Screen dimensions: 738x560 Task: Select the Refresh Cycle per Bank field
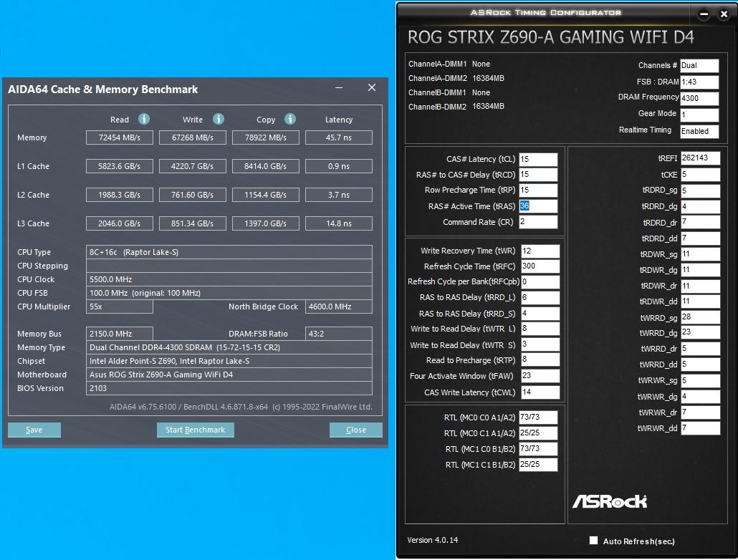[x=540, y=282]
